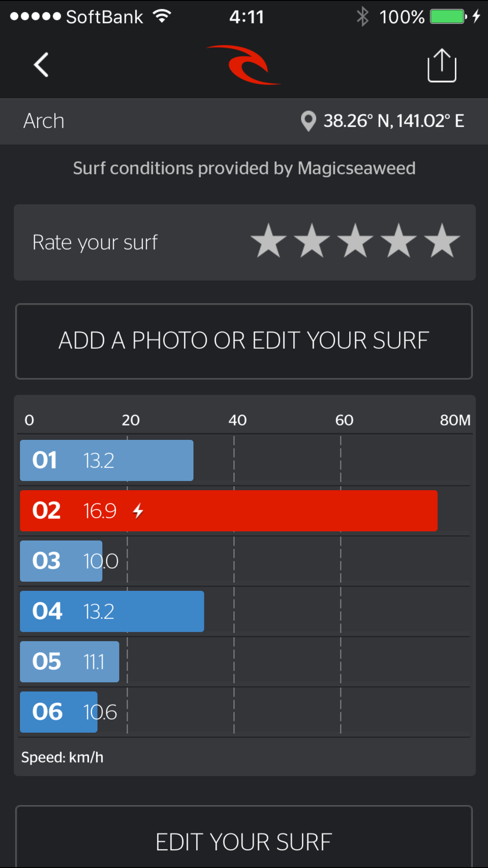Rate the surf three stars
Viewport: 488px width, 868px height.
point(355,241)
